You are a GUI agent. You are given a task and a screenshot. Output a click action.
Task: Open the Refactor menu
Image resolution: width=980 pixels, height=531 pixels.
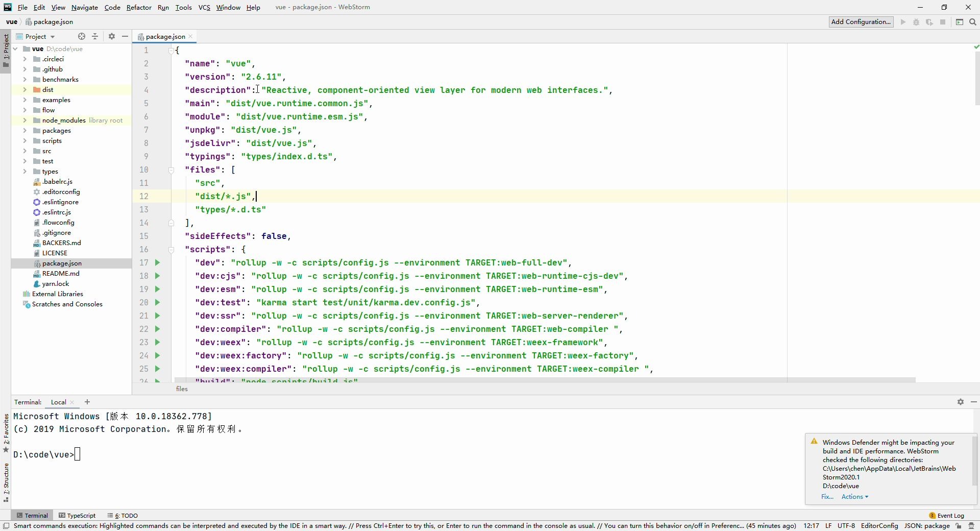pos(139,7)
